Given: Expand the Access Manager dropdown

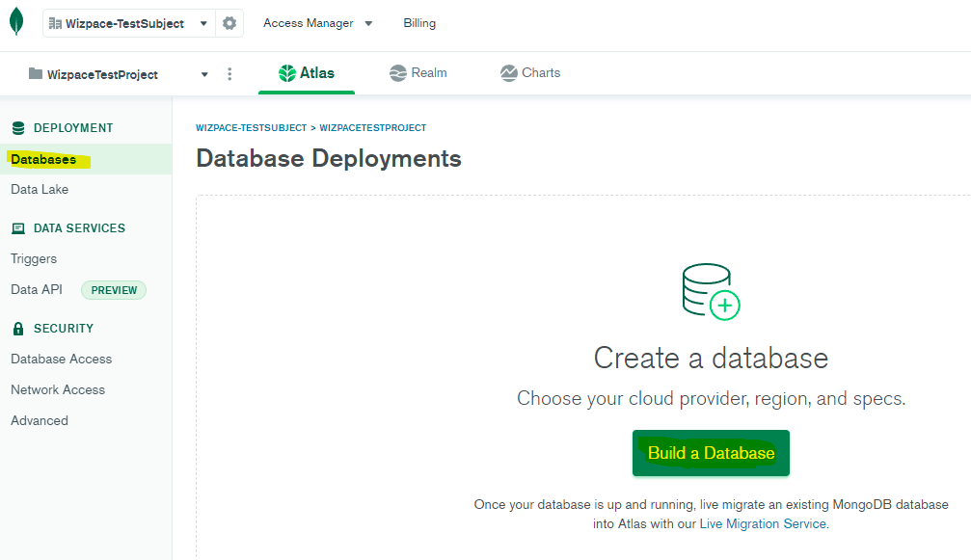Looking at the screenshot, I should point(317,22).
